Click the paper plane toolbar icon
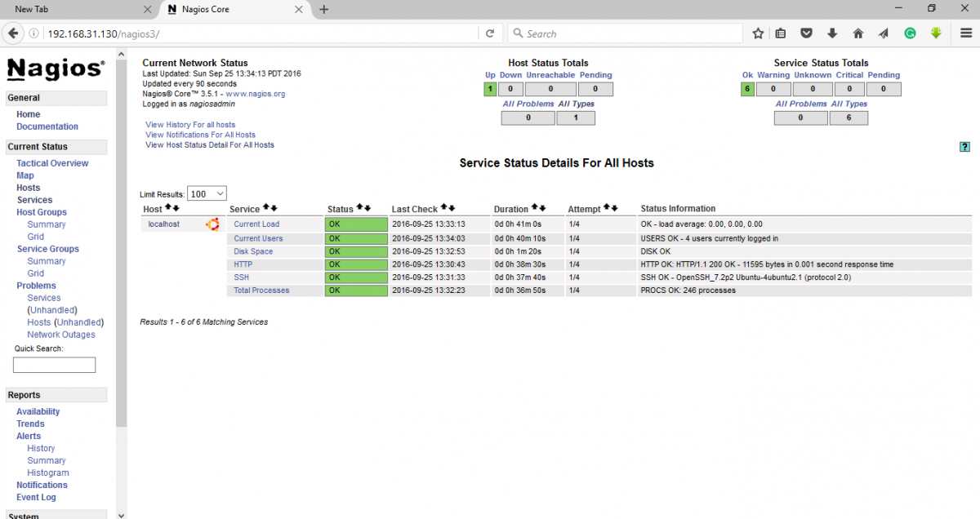 [x=884, y=33]
